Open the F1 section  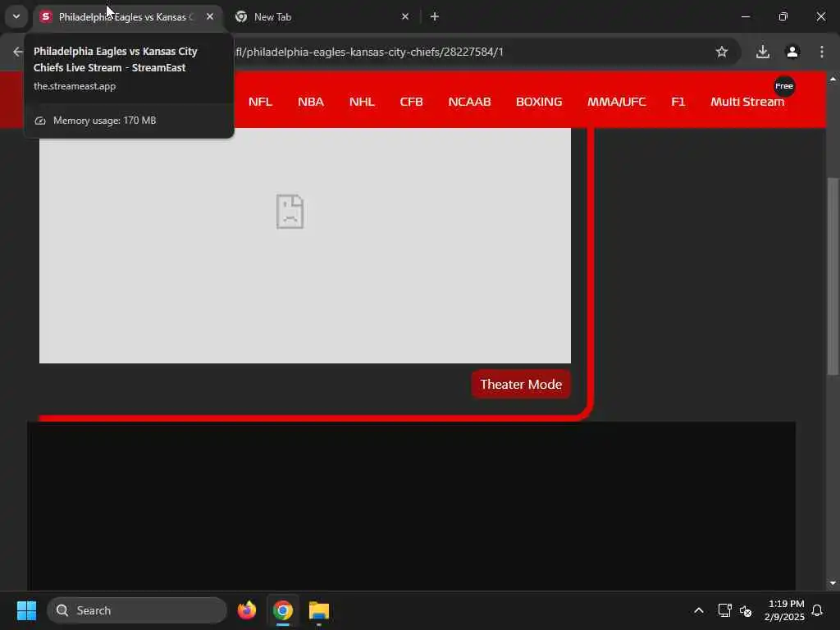click(x=678, y=102)
